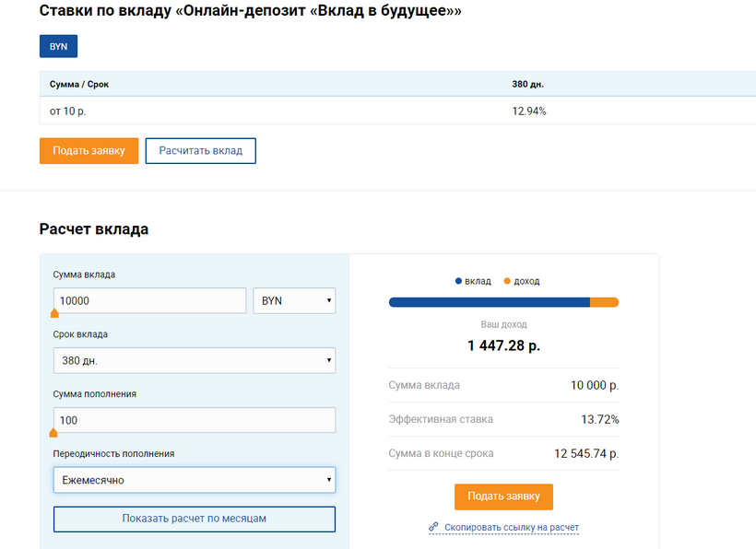Open the 'Периодичность пополнения' dropdown
Image resolution: width=756 pixels, height=549 pixels.
tap(194, 480)
